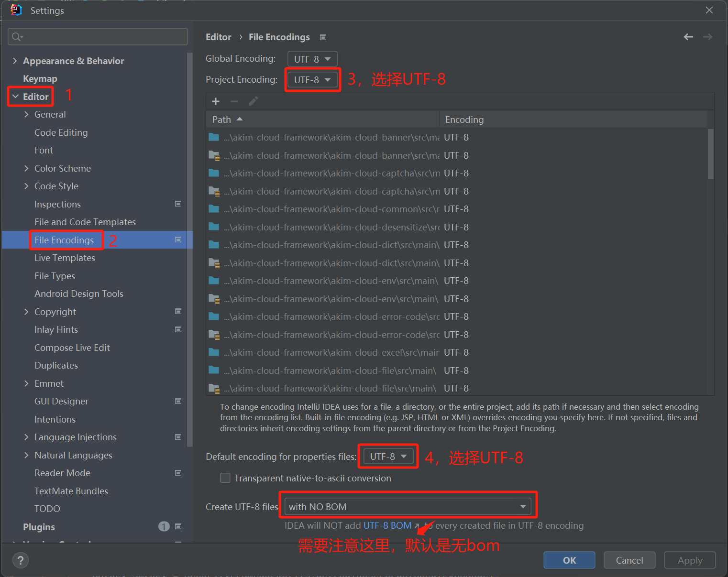Click the project settings icon next to Inspections
Screen dimensions: 728x577
click(178, 204)
